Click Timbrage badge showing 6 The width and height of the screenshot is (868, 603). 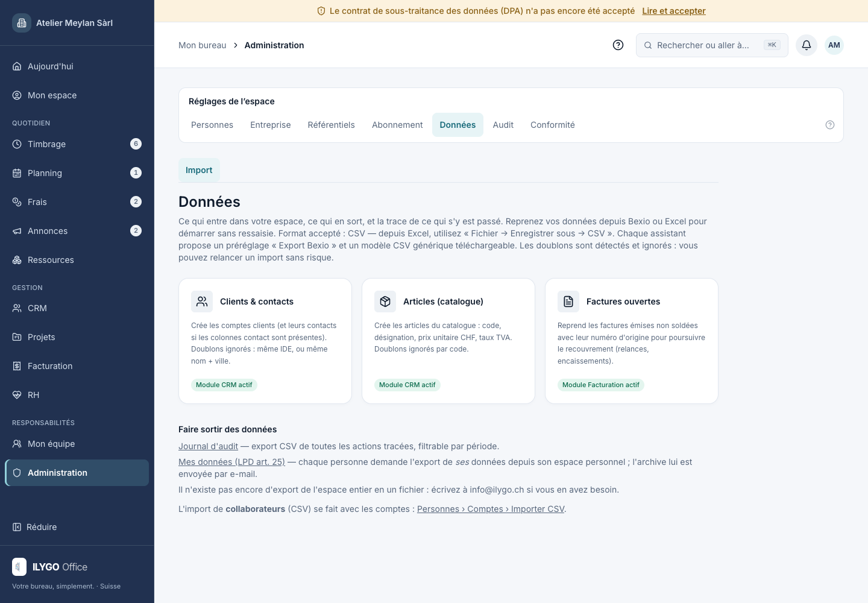tap(136, 144)
